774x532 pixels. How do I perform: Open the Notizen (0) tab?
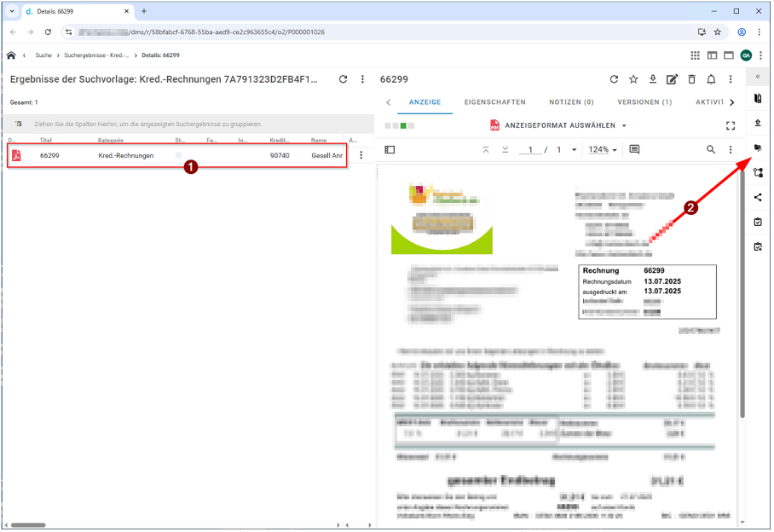[571, 102]
